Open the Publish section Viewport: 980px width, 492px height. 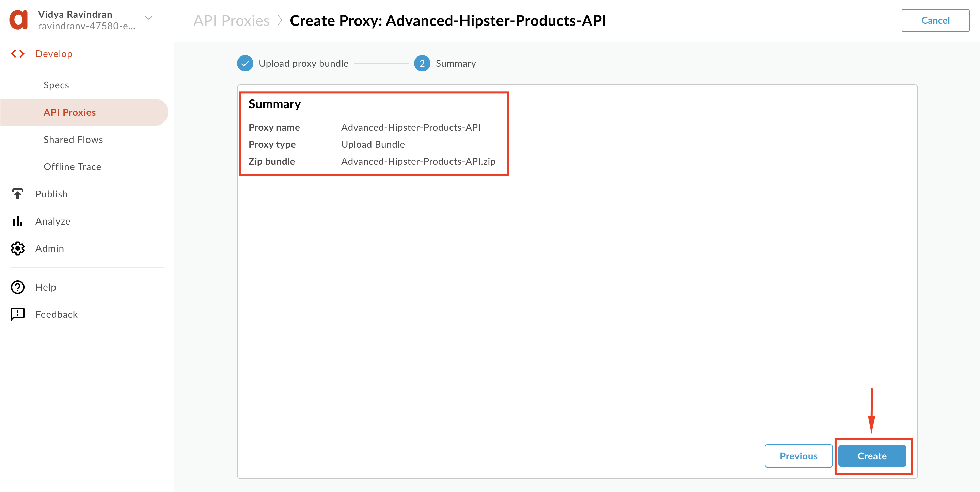tap(51, 194)
